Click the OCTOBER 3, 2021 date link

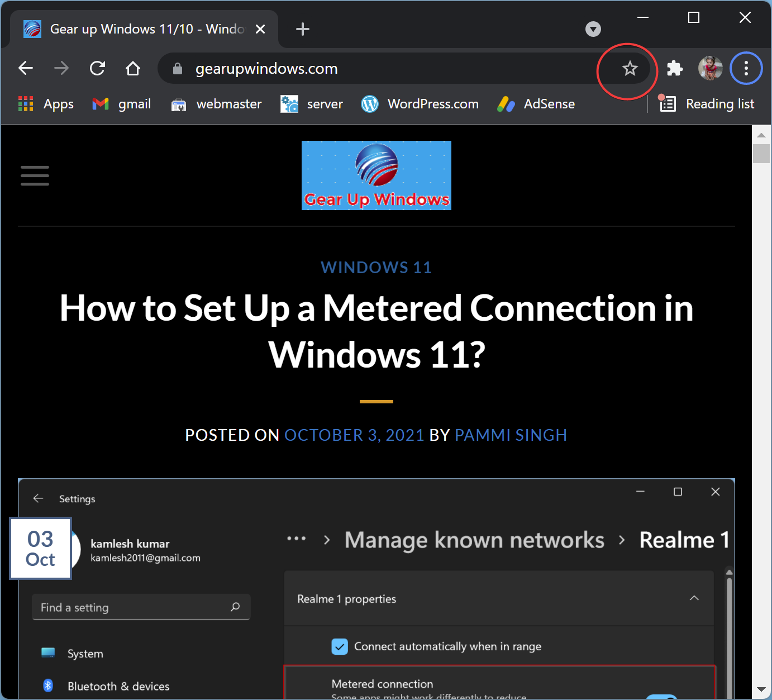[x=355, y=435]
